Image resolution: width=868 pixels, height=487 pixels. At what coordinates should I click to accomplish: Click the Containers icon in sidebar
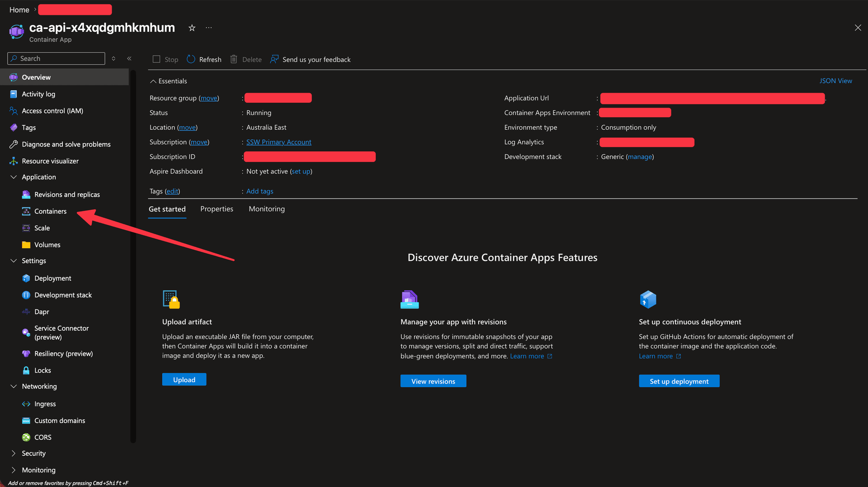coord(26,211)
